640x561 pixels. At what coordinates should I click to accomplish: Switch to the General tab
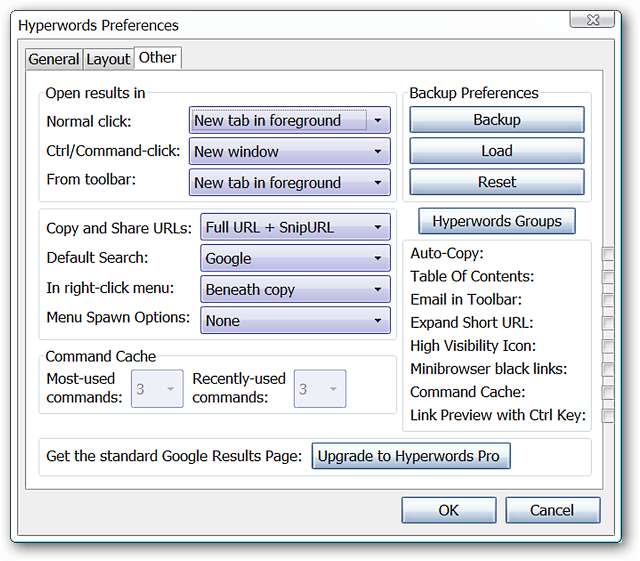coord(54,59)
